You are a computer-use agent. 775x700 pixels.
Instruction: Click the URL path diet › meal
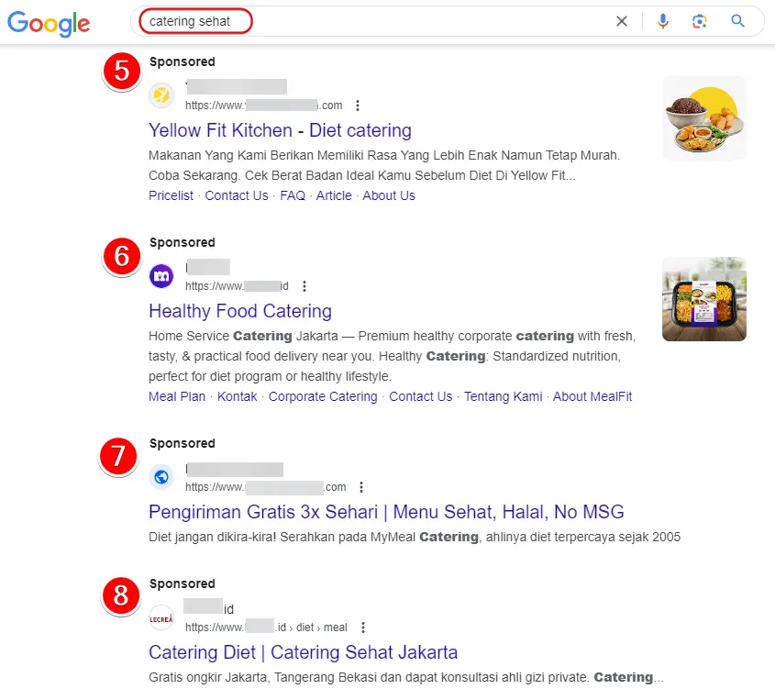[322, 628]
